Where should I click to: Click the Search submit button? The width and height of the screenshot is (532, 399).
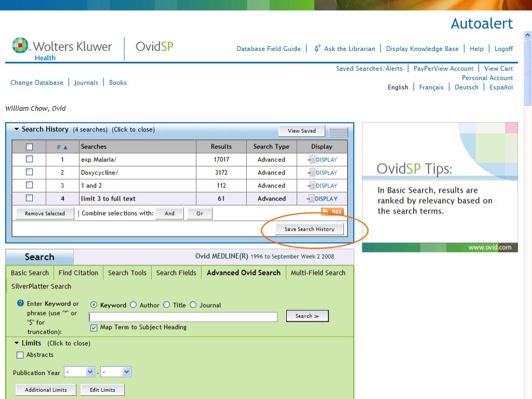click(x=308, y=316)
